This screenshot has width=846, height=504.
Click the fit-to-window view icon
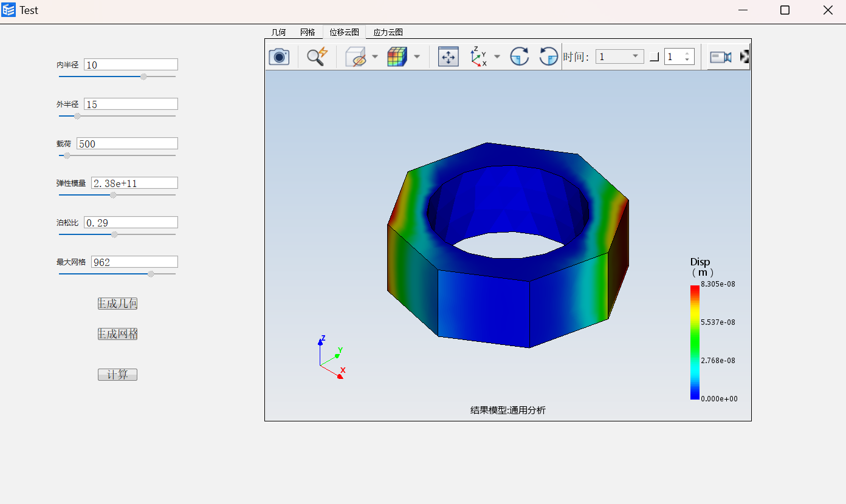click(x=449, y=56)
